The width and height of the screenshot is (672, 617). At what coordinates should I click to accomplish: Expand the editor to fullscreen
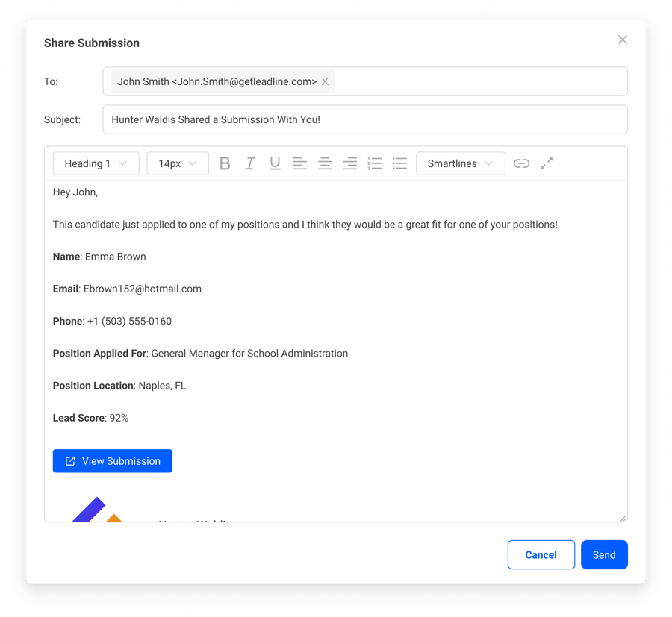(x=546, y=163)
